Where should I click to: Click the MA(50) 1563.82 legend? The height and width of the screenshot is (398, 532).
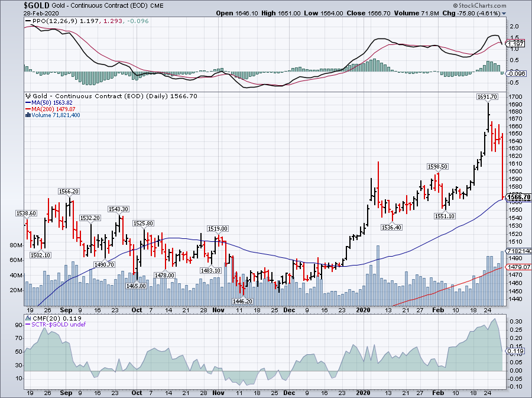[x=48, y=103]
